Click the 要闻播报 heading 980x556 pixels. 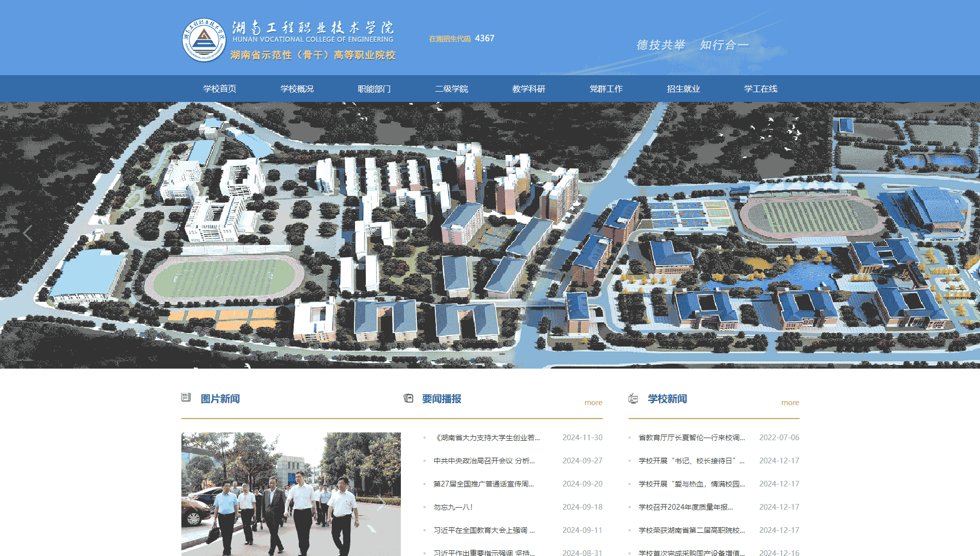(442, 399)
